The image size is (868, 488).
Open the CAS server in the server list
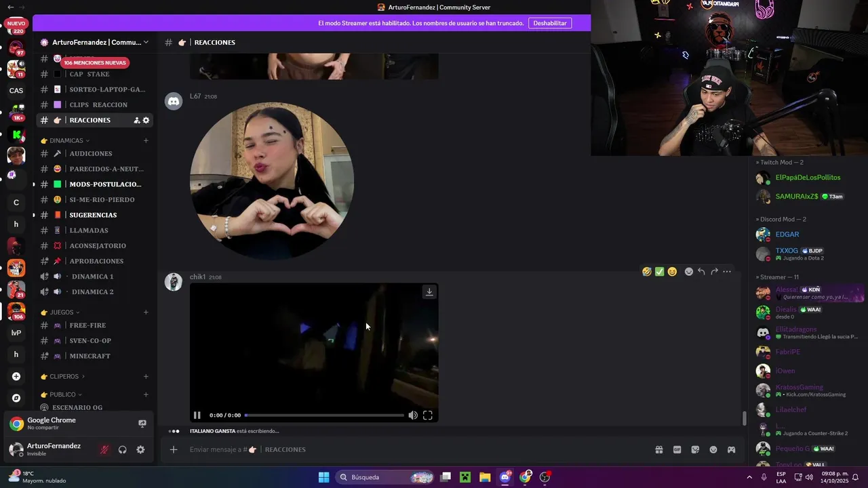(x=16, y=90)
